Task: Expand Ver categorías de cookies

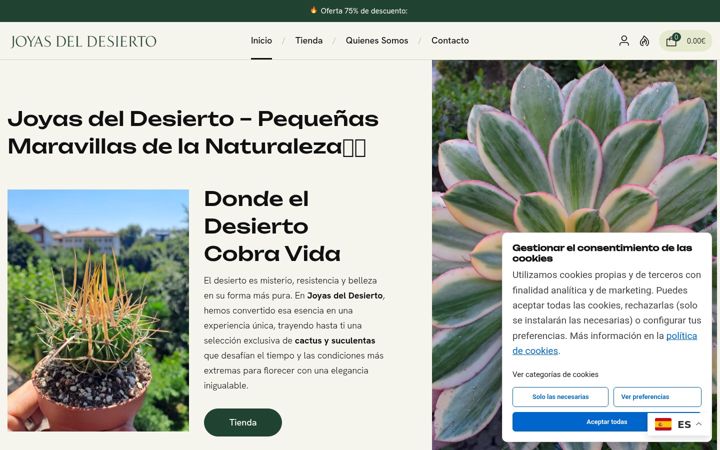Action: click(x=555, y=374)
